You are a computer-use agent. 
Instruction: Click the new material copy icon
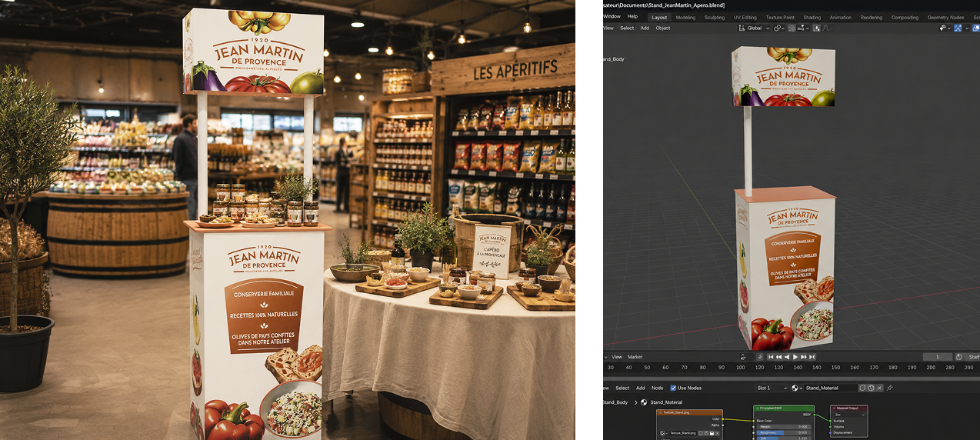tap(871, 388)
